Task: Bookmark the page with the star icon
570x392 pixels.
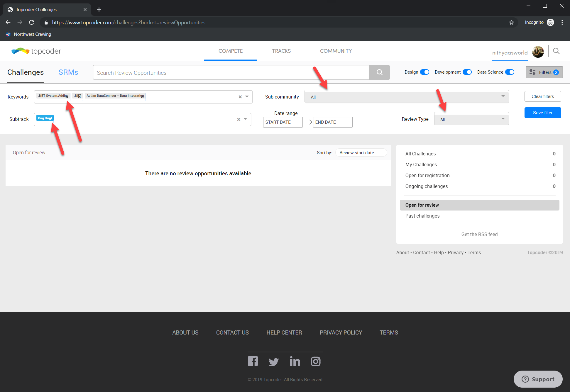Action: 511,23
